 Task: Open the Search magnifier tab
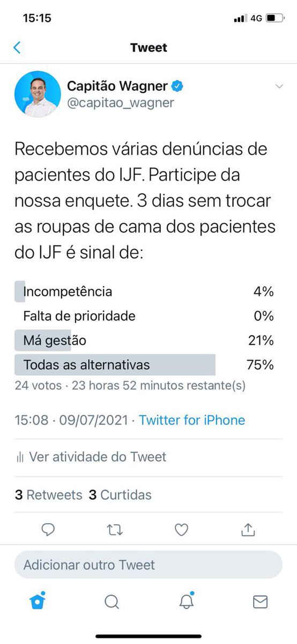tap(112, 602)
